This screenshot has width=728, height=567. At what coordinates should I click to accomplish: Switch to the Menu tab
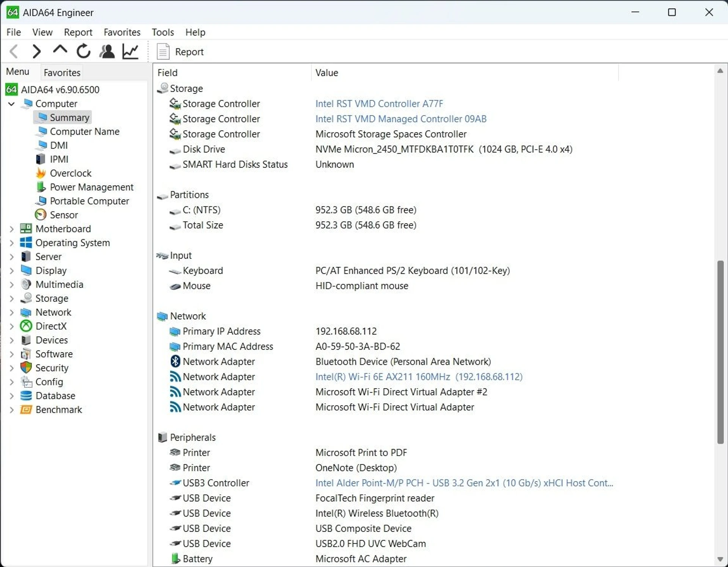[x=17, y=72]
